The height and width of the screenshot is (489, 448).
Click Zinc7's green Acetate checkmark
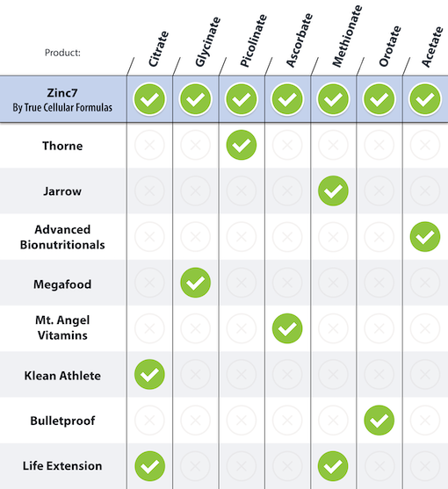click(425, 99)
